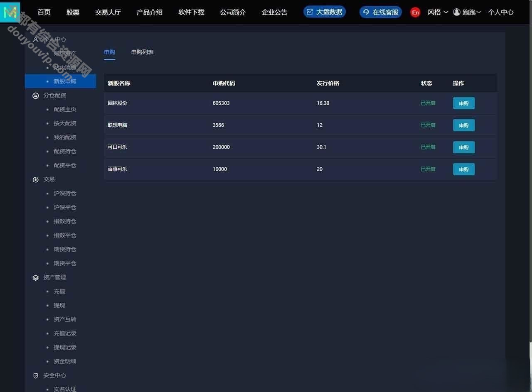Switch language with the En icon

[415, 12]
